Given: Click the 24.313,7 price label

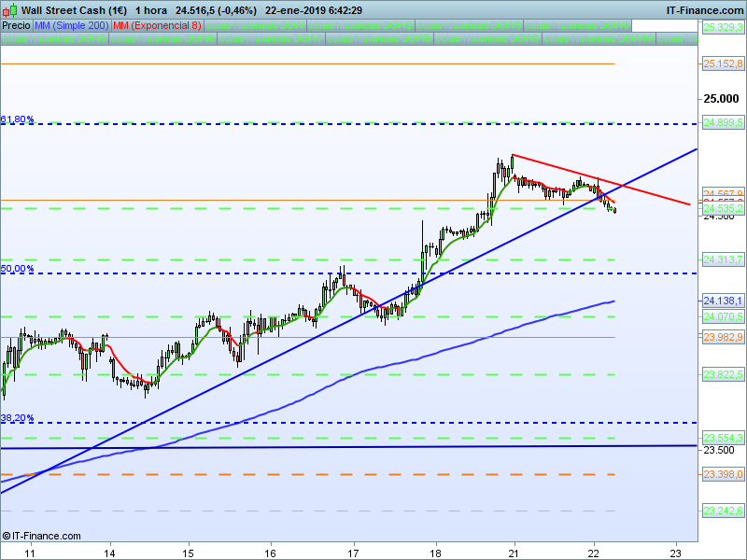Looking at the screenshot, I should tap(723, 259).
